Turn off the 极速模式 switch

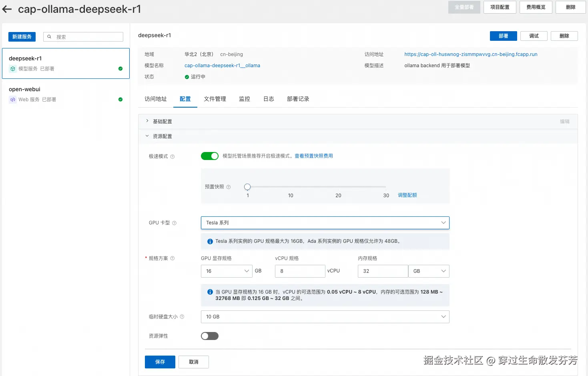click(210, 156)
